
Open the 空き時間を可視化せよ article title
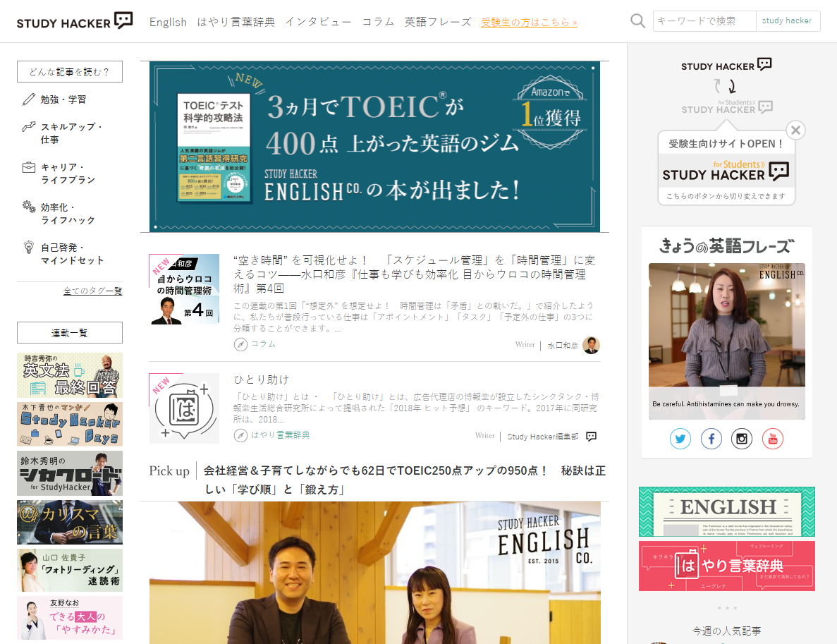coord(414,274)
